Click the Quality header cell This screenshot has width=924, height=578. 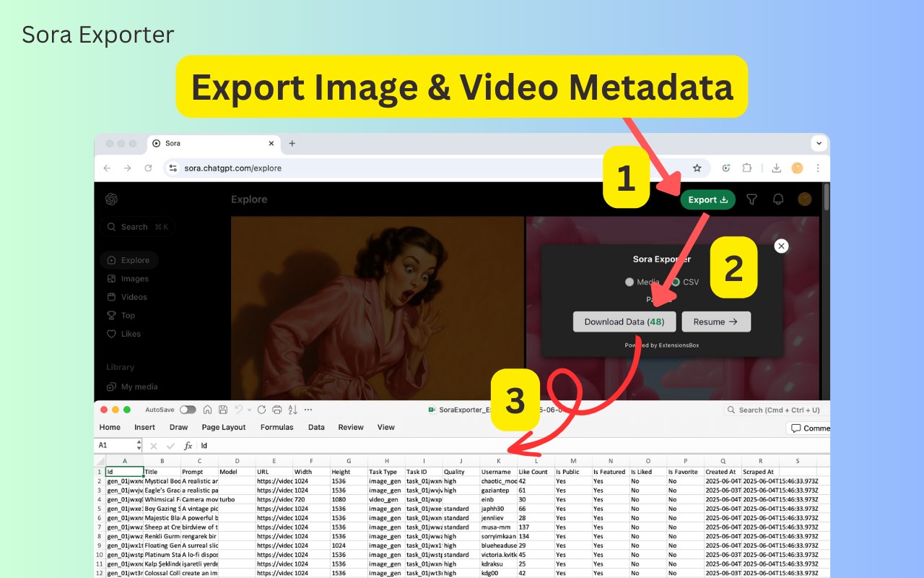tap(461, 472)
